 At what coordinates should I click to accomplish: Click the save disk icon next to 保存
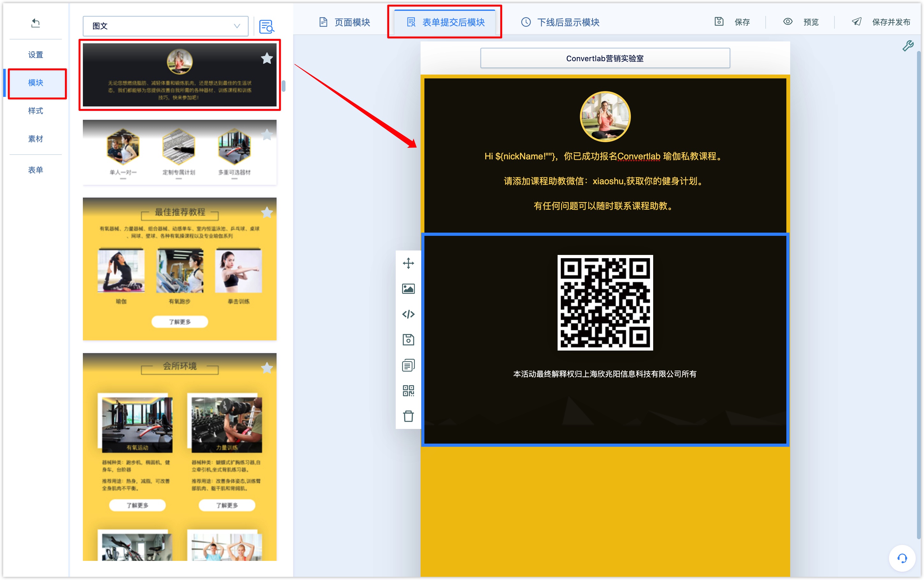point(719,21)
